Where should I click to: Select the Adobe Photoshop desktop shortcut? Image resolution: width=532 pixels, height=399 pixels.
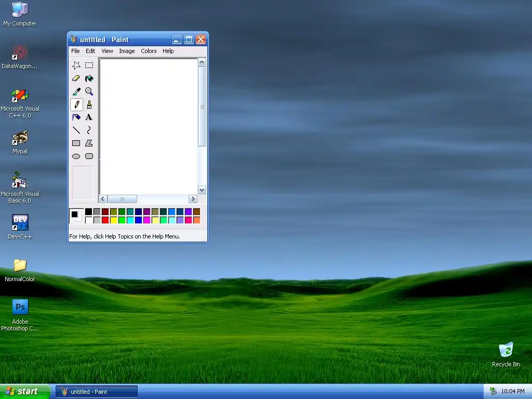(x=20, y=315)
